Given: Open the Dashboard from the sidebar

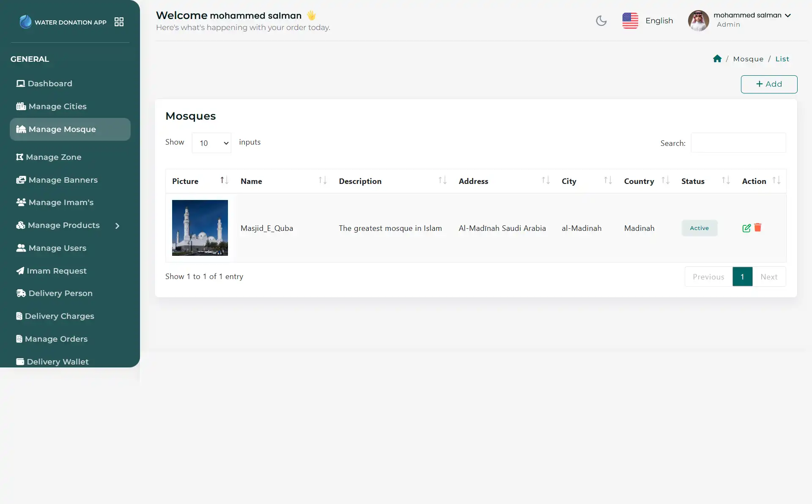Looking at the screenshot, I should (49, 84).
